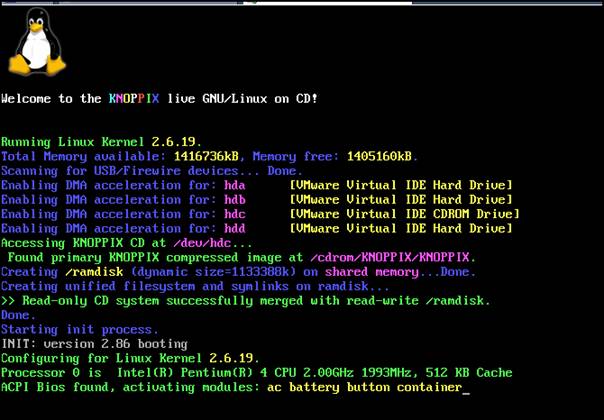
Task: Click the /ramdisk text in Creating line
Action: click(94, 272)
